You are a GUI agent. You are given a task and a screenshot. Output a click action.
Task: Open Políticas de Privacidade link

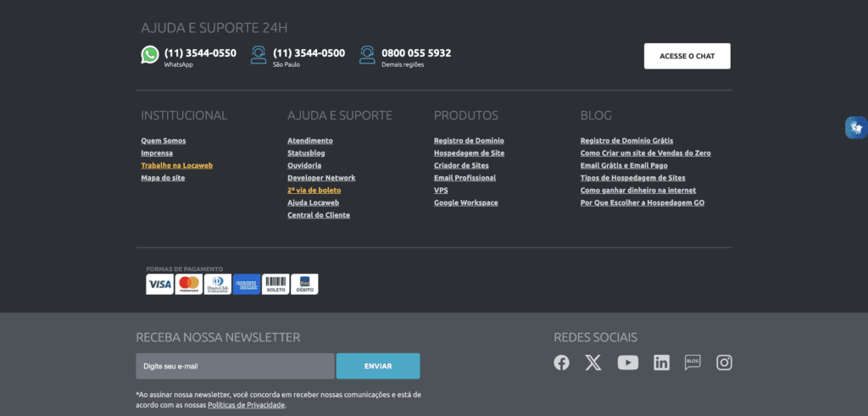click(x=247, y=406)
